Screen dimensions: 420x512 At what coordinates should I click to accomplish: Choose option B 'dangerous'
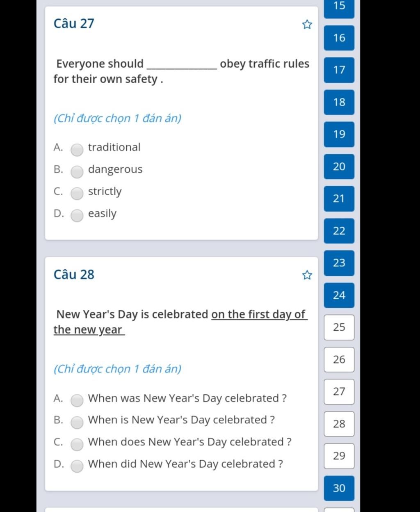pyautogui.click(x=77, y=172)
